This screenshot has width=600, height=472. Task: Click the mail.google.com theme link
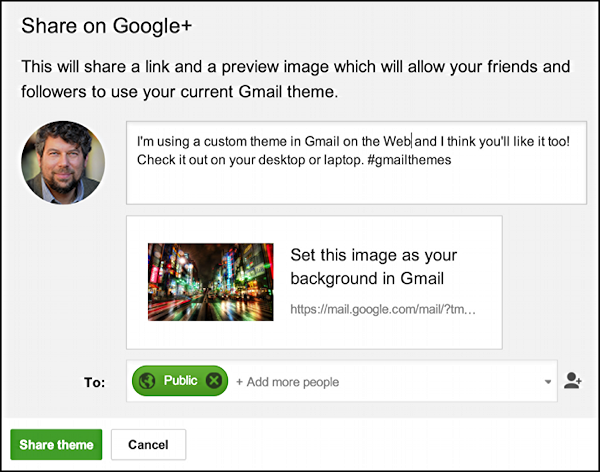[383, 309]
